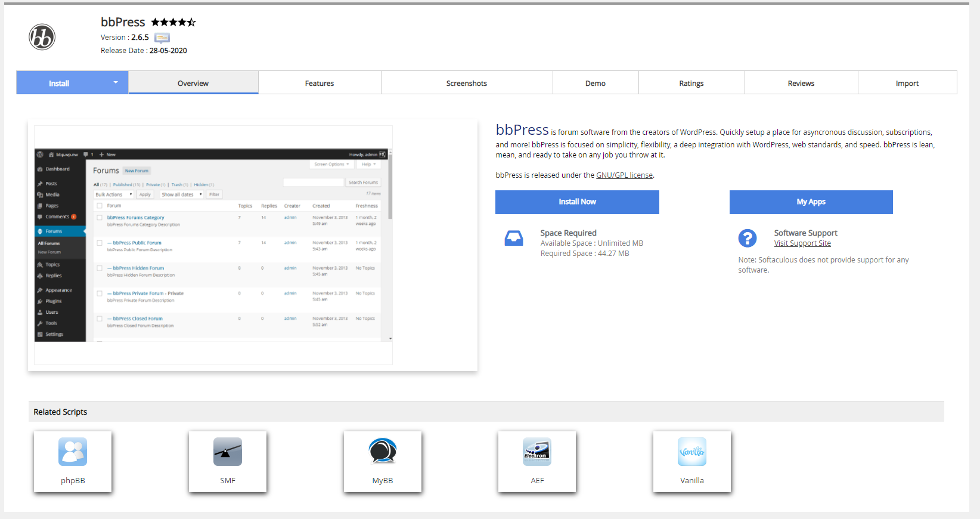This screenshot has height=519, width=980.
Task: Click the MyBB label
Action: (383, 480)
